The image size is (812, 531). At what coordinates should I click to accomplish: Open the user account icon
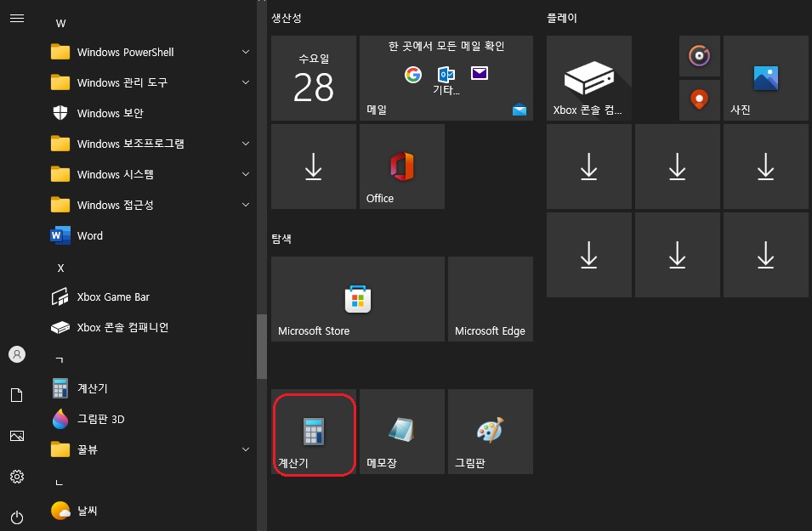[17, 354]
